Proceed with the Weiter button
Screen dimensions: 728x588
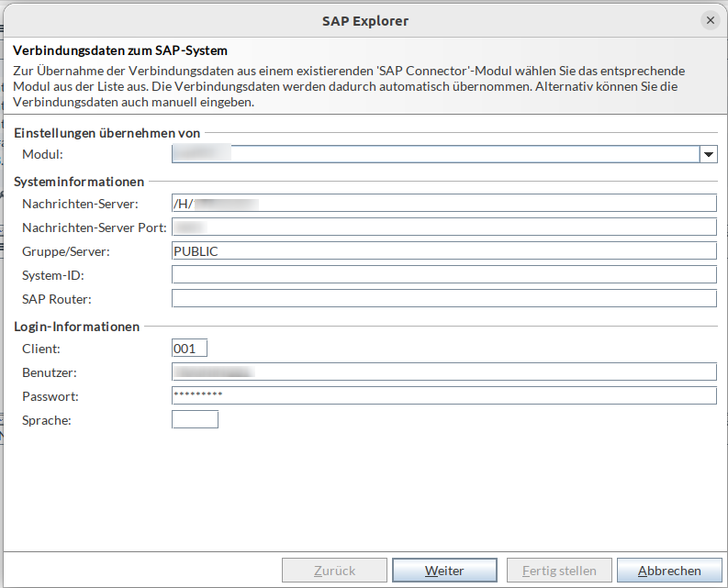pos(444,571)
